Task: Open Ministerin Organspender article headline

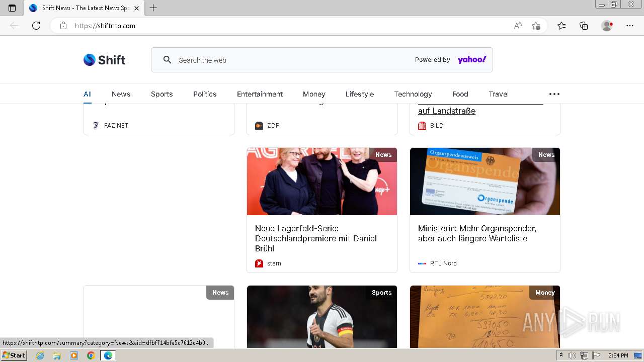Action: coord(477,233)
